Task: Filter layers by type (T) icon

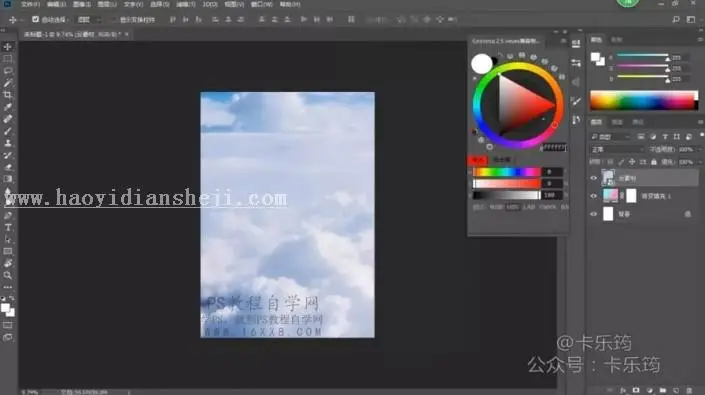Action: point(665,137)
